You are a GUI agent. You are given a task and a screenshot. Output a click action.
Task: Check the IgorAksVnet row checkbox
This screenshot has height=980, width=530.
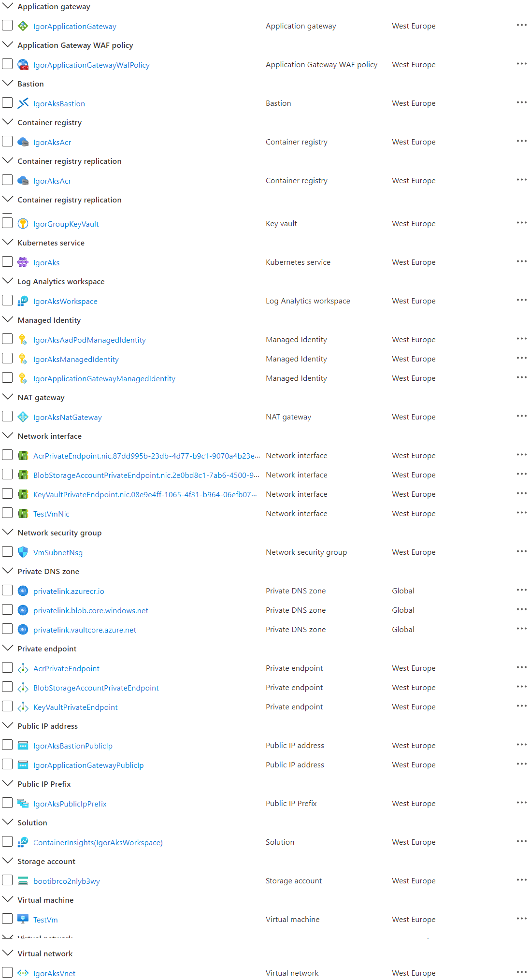7,972
